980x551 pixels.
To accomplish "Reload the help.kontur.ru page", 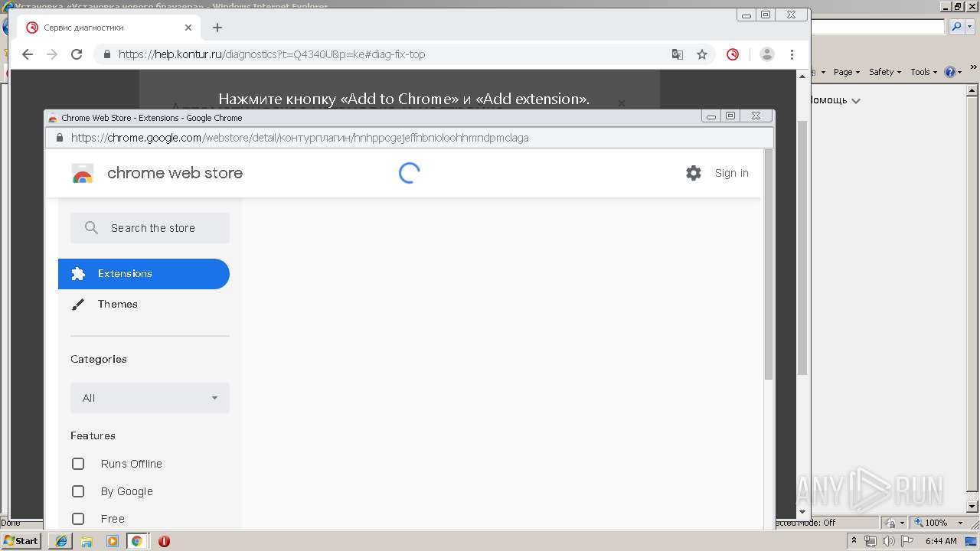I will pyautogui.click(x=77, y=54).
